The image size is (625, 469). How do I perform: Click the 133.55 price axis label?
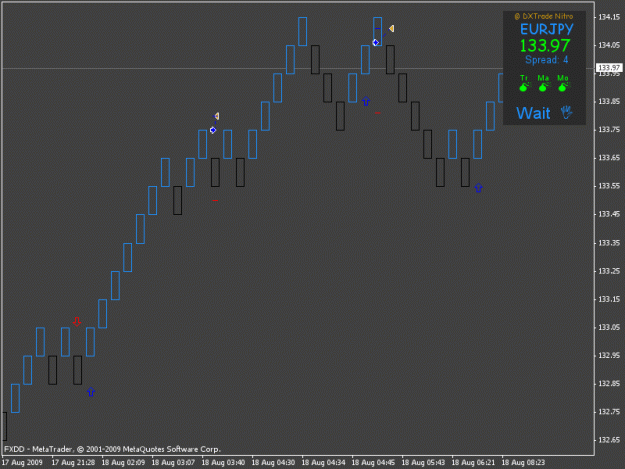pyautogui.click(x=609, y=186)
